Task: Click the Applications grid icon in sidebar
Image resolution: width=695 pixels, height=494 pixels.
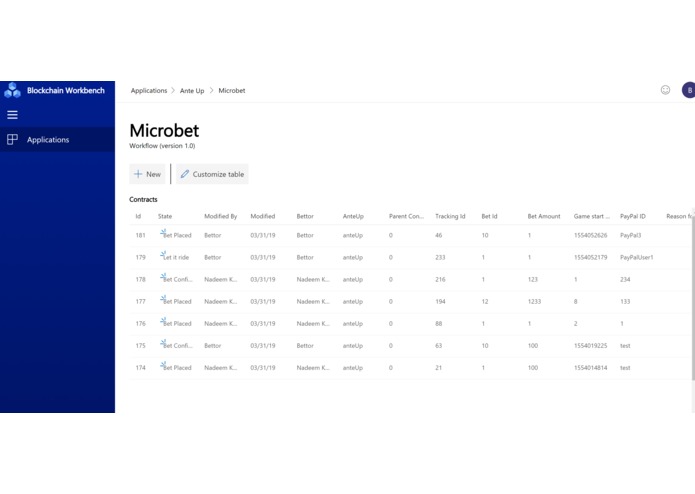Action: tap(12, 140)
